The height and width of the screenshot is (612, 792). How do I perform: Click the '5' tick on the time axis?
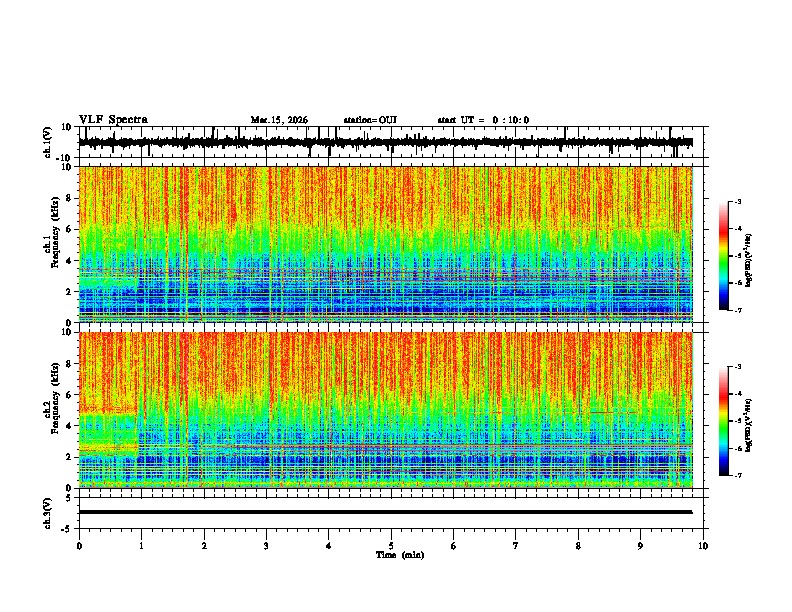pos(391,546)
